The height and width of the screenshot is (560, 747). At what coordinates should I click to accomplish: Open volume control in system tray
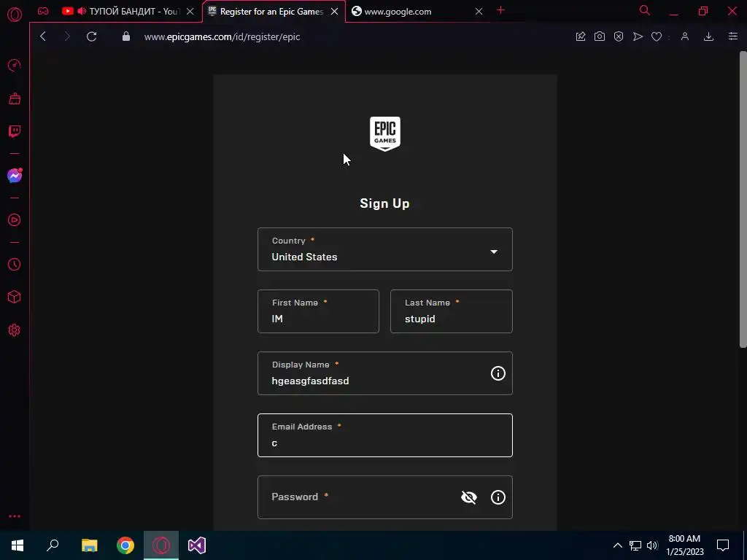(652, 545)
